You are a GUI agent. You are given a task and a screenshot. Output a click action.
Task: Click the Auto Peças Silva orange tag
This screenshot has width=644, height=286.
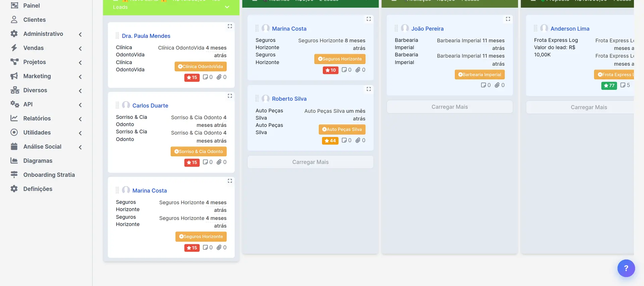(342, 129)
